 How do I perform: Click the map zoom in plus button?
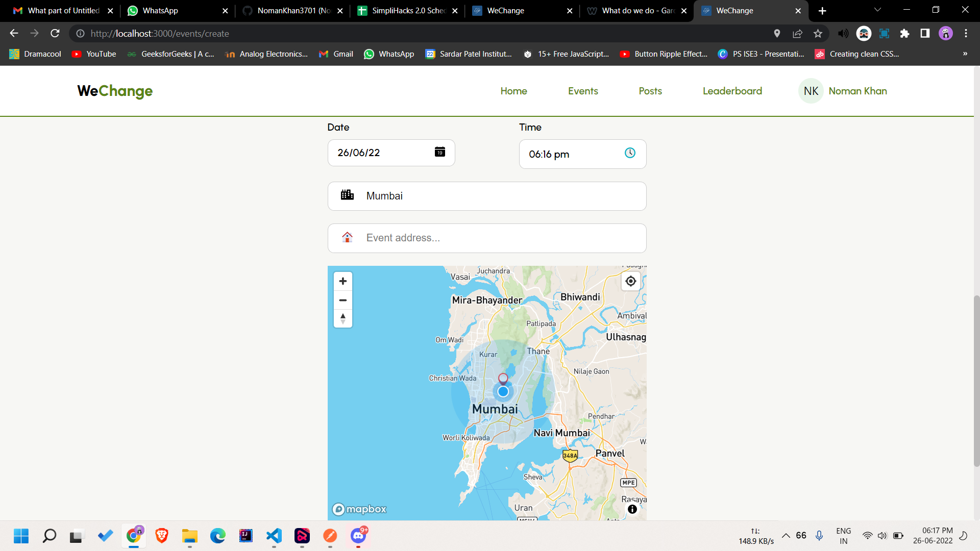click(343, 281)
